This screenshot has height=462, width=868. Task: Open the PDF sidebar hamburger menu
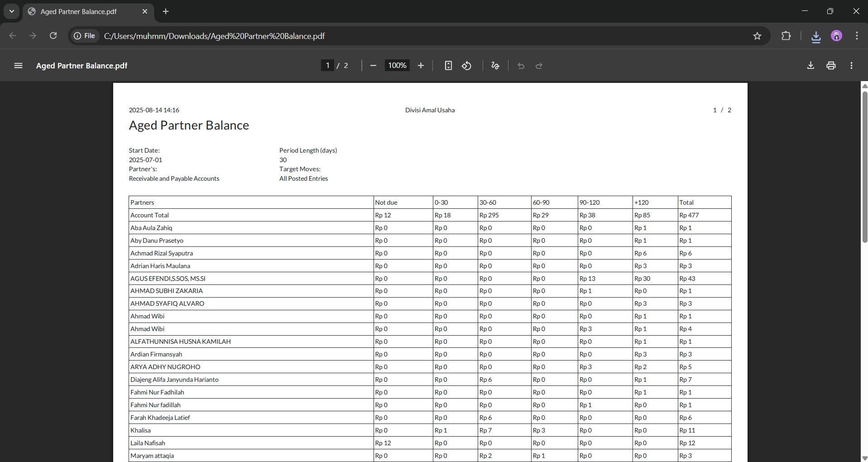click(x=18, y=66)
